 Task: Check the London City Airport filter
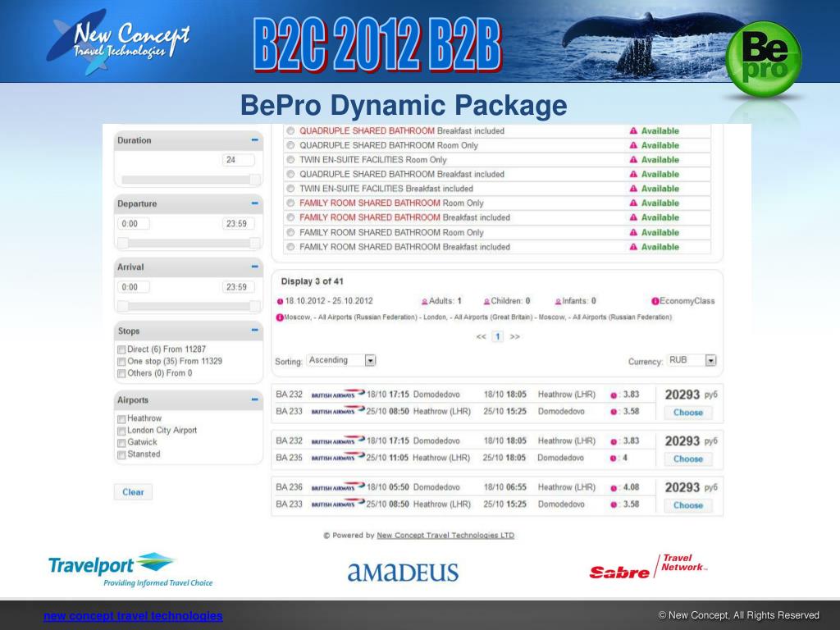121,431
